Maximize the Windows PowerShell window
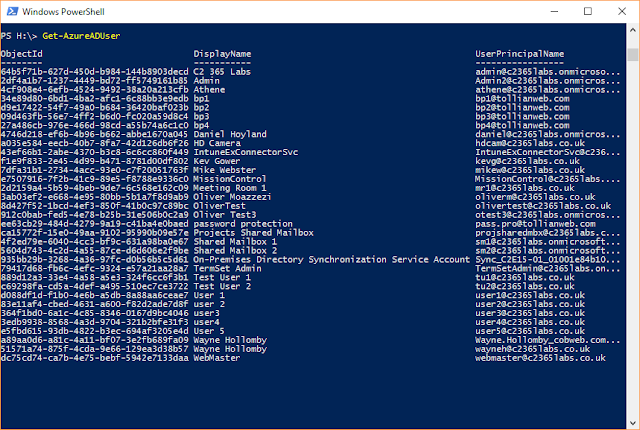Viewport: 640px width, 430px height. pos(588,11)
